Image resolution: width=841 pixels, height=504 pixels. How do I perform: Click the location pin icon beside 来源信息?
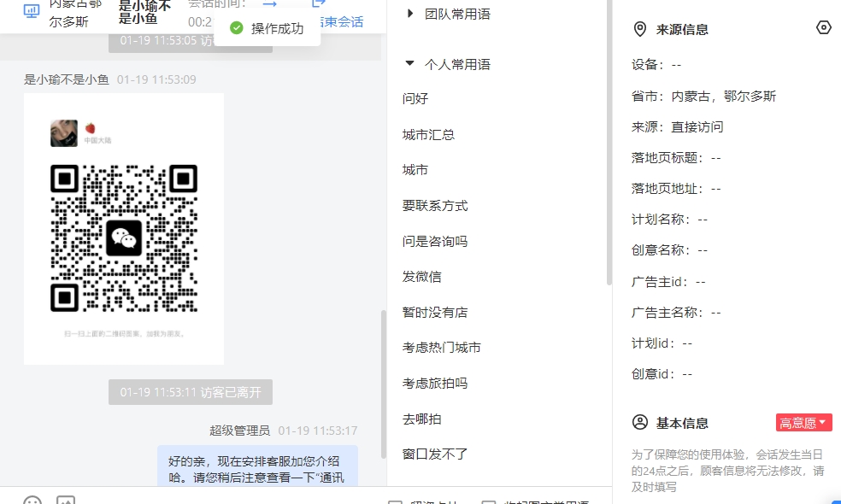tap(640, 29)
